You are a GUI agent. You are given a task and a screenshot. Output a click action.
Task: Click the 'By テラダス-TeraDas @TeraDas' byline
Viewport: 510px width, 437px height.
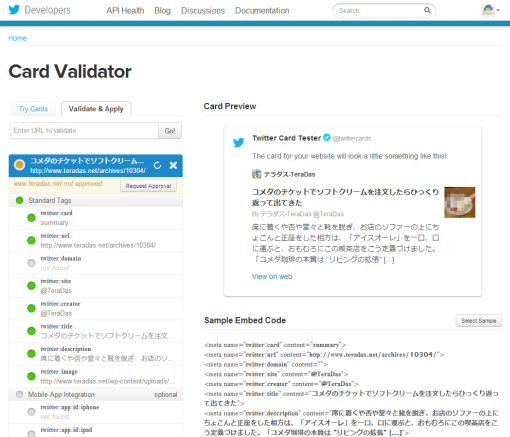[x=298, y=214]
